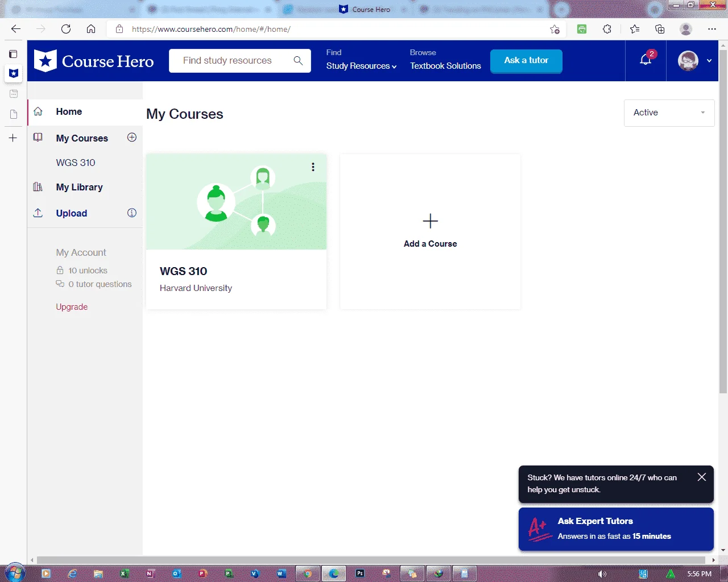
Task: Switch to the Course Hero browser tab
Action: (366, 9)
